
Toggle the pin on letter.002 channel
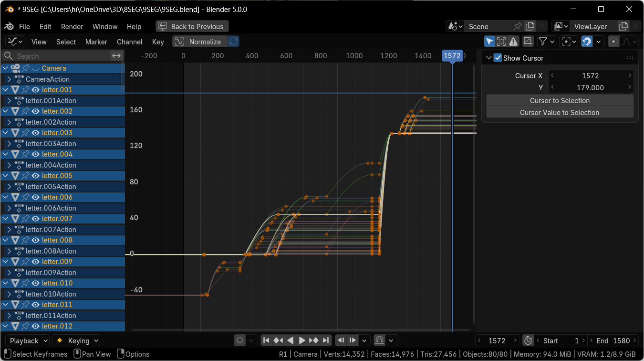[x=26, y=111]
